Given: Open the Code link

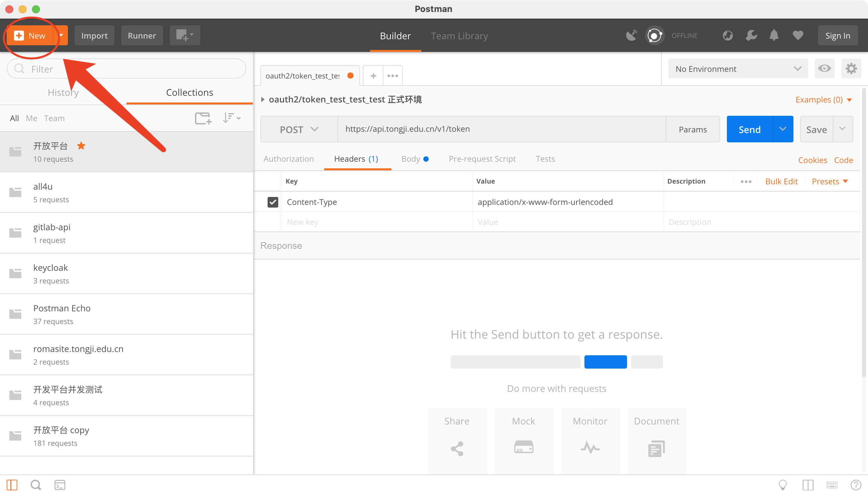Looking at the screenshot, I should pos(843,160).
